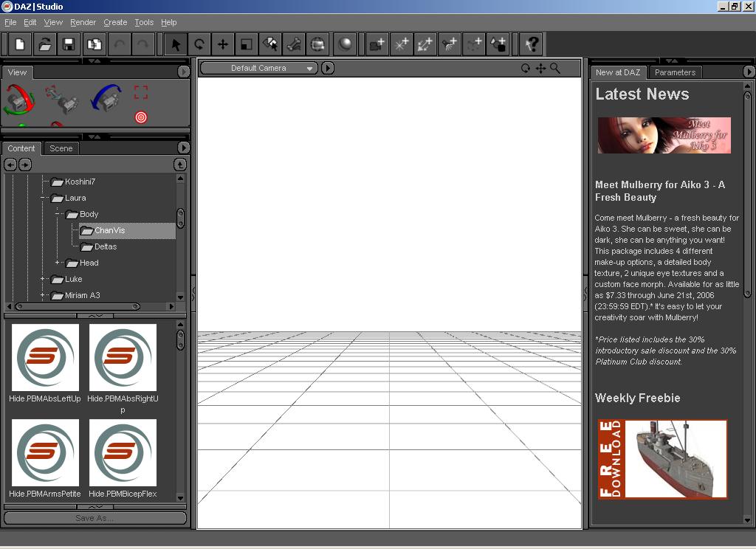Select the Bone tool icon
Viewport: 756px width, 549px height.
tap(294, 44)
